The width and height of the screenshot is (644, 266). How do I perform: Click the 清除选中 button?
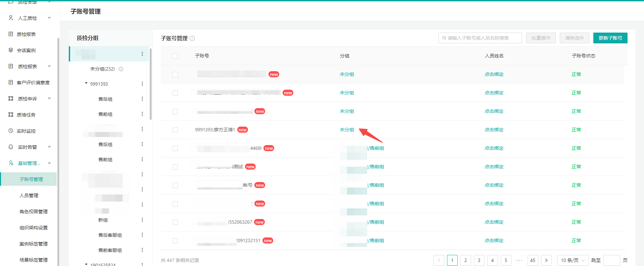(x=574, y=38)
